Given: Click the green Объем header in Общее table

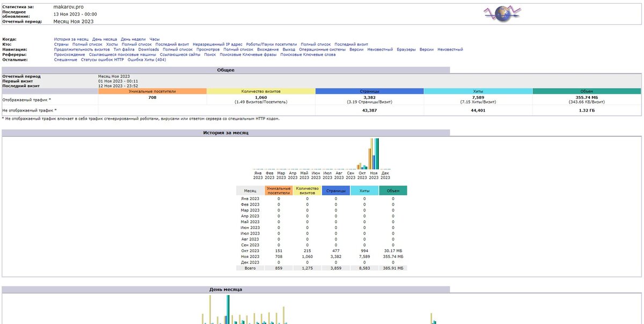Looking at the screenshot, I should tap(587, 91).
